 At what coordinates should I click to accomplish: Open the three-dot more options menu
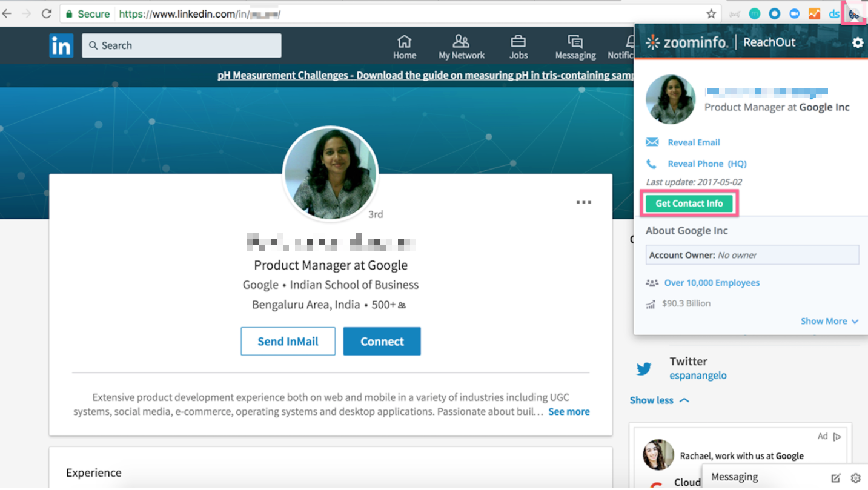[x=583, y=202]
